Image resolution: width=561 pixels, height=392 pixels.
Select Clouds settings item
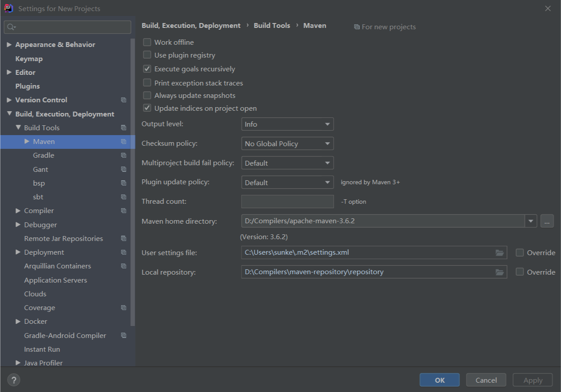point(35,294)
